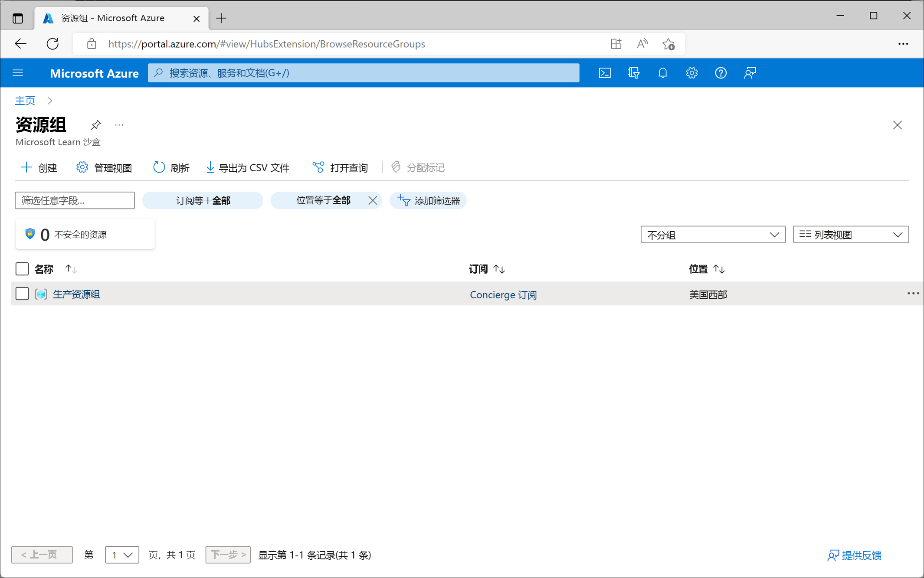Click the 订阅等于全部 subscription filter menu
The width and height of the screenshot is (924, 578).
point(202,200)
